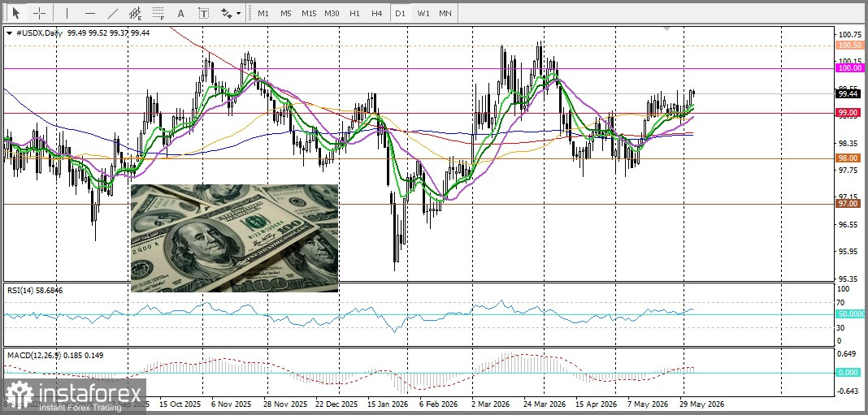Image resolution: width=868 pixels, height=415 pixels.
Task: Click the MACD 0.000 zero label
Action: click(x=848, y=373)
